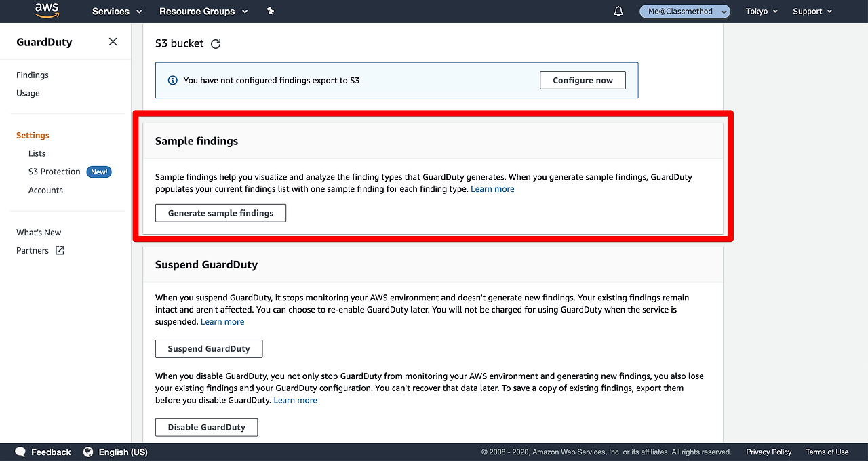Open S3 Protection settings
This screenshot has height=461, width=868.
(54, 172)
